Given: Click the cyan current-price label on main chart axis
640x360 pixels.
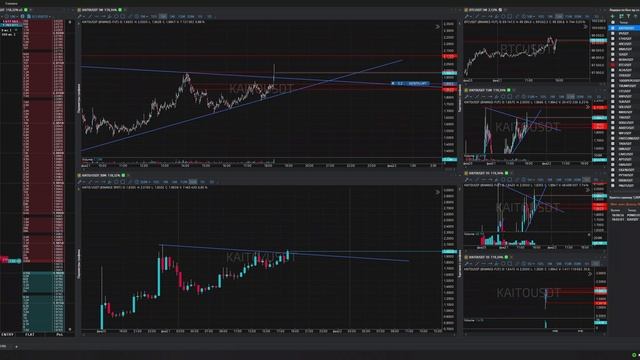Looking at the screenshot, I should pyautogui.click(x=449, y=73).
